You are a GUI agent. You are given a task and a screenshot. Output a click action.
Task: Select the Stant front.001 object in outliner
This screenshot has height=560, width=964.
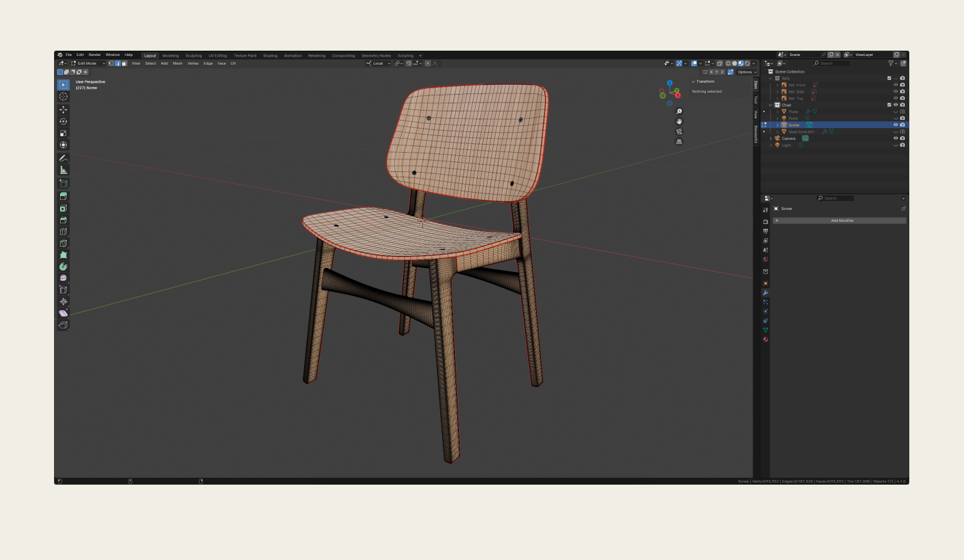pyautogui.click(x=801, y=131)
